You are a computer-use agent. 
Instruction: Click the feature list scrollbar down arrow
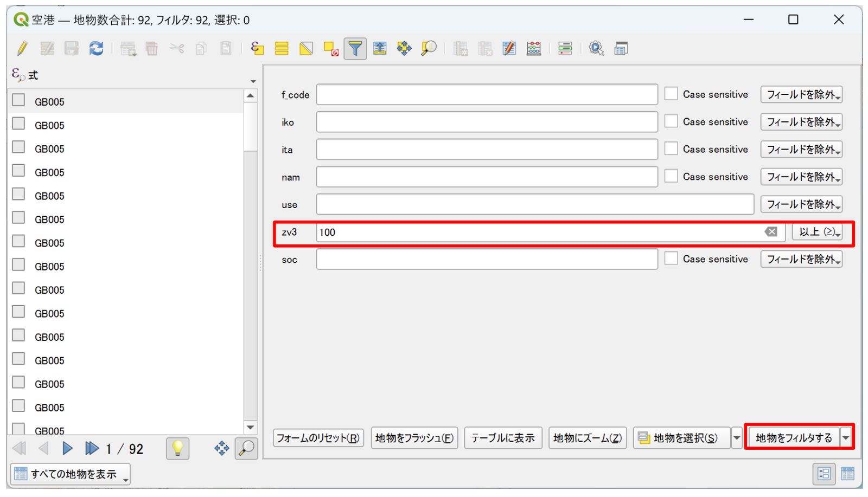(x=250, y=427)
